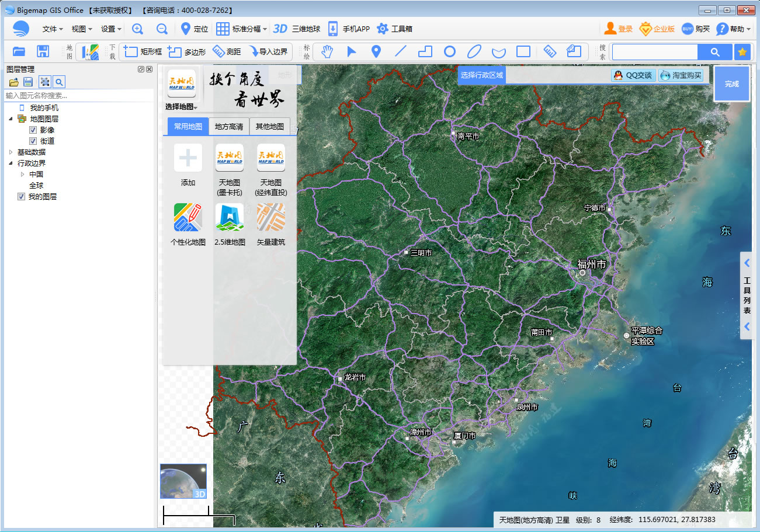Open the 2.5维地图 map source
The width and height of the screenshot is (760, 532).
pyautogui.click(x=230, y=224)
